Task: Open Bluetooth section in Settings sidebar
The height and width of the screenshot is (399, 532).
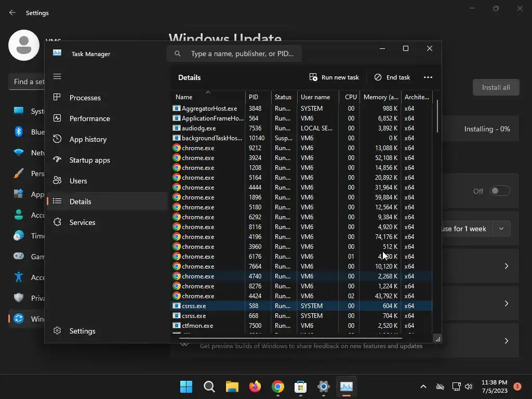Action: (x=26, y=132)
